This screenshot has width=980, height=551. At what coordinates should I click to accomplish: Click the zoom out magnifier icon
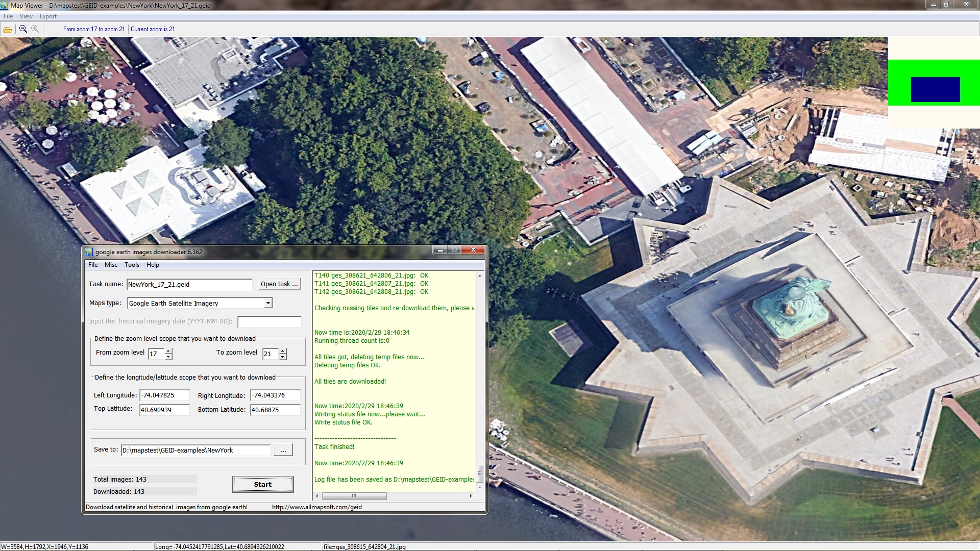(x=23, y=28)
